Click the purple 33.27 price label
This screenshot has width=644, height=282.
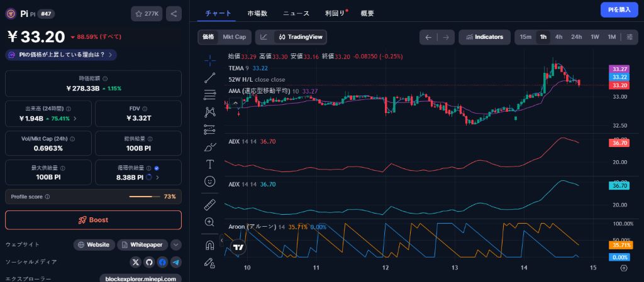pos(619,69)
